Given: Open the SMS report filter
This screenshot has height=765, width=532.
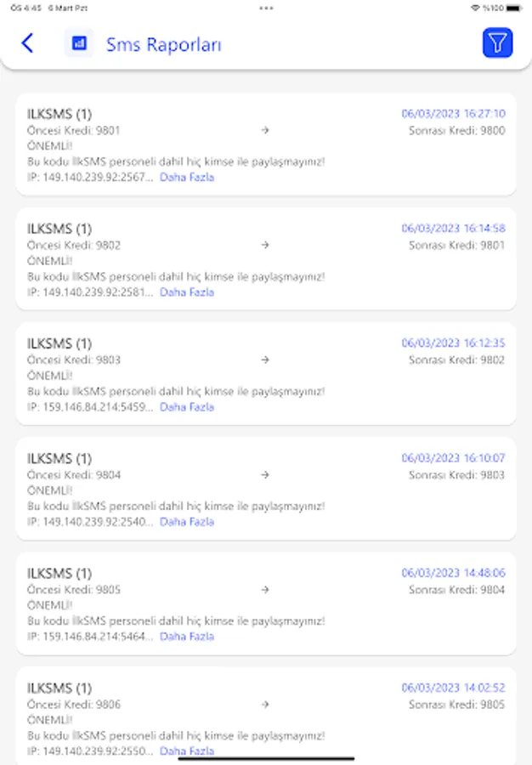Looking at the screenshot, I should [497, 43].
